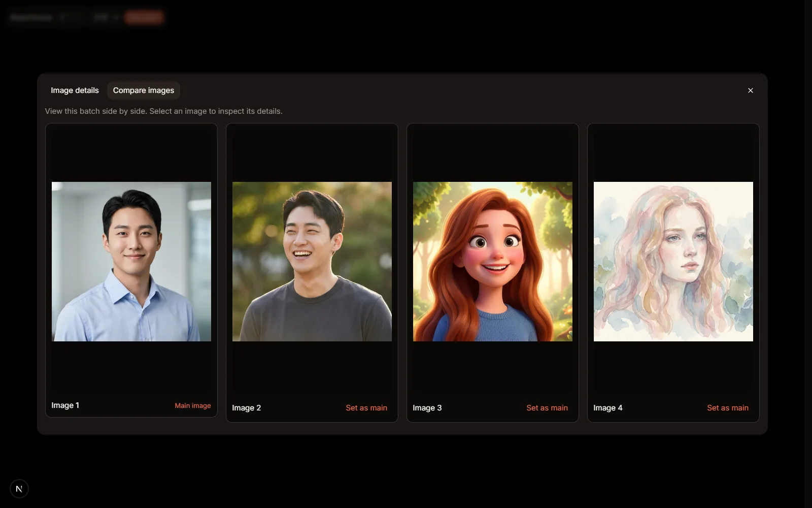Image resolution: width=812 pixels, height=508 pixels.
Task: Click the Main image label on Image 1
Action: coord(193,405)
